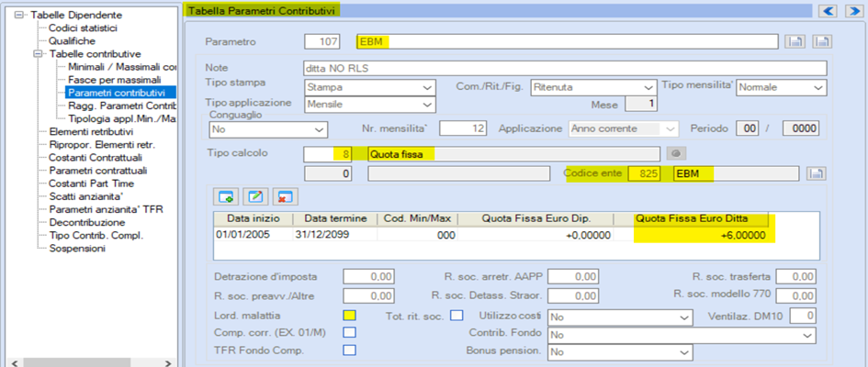Open Ripropor. Elementi retr. in tree

pos(102,145)
